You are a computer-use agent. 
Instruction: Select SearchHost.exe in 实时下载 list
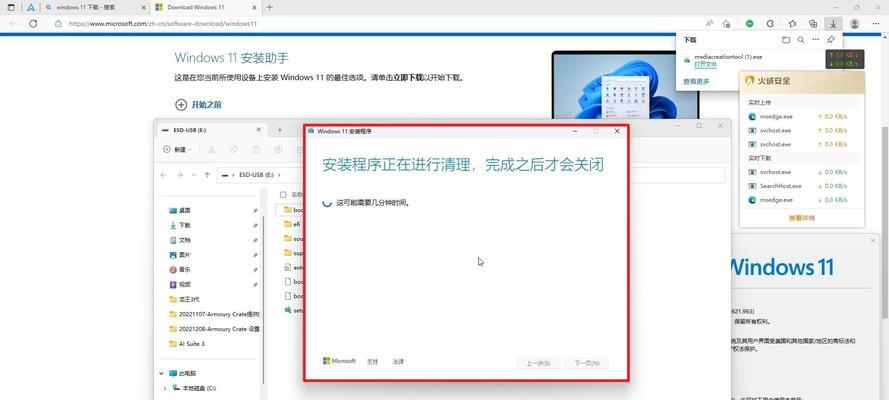click(780, 186)
